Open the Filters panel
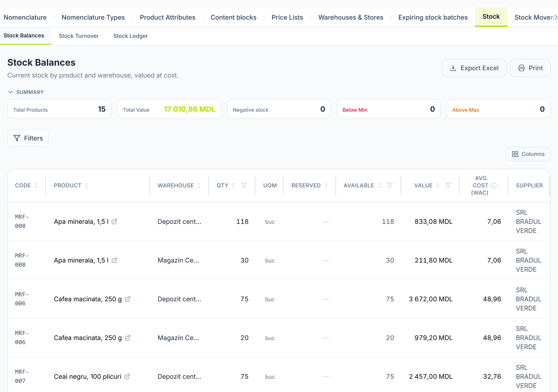The width and height of the screenshot is (558, 392). (x=28, y=138)
